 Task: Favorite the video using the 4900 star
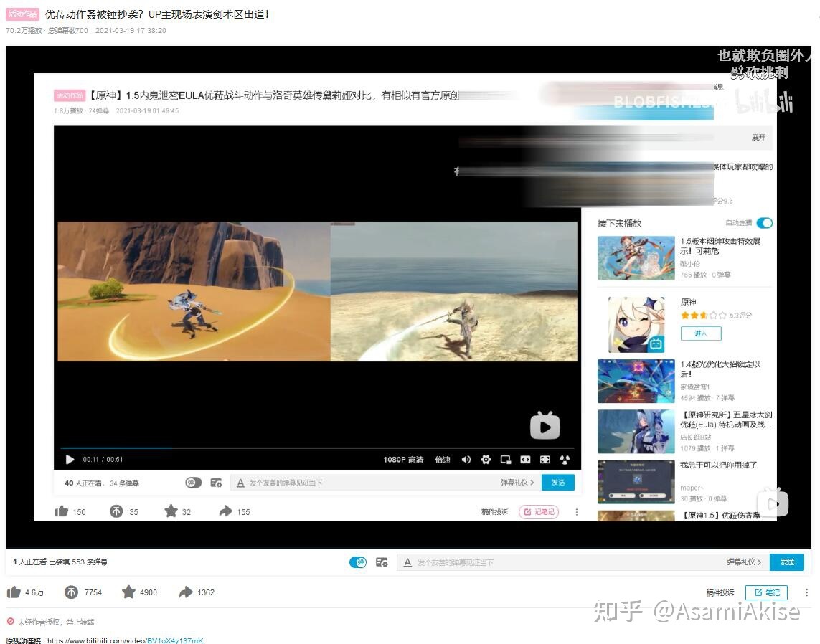pyautogui.click(x=128, y=592)
